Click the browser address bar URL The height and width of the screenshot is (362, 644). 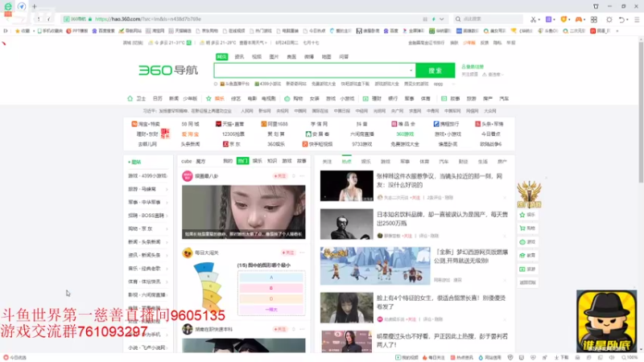click(x=148, y=19)
